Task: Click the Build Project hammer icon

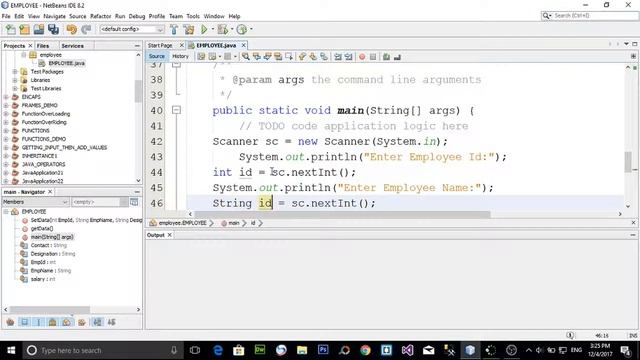Action: (174, 29)
